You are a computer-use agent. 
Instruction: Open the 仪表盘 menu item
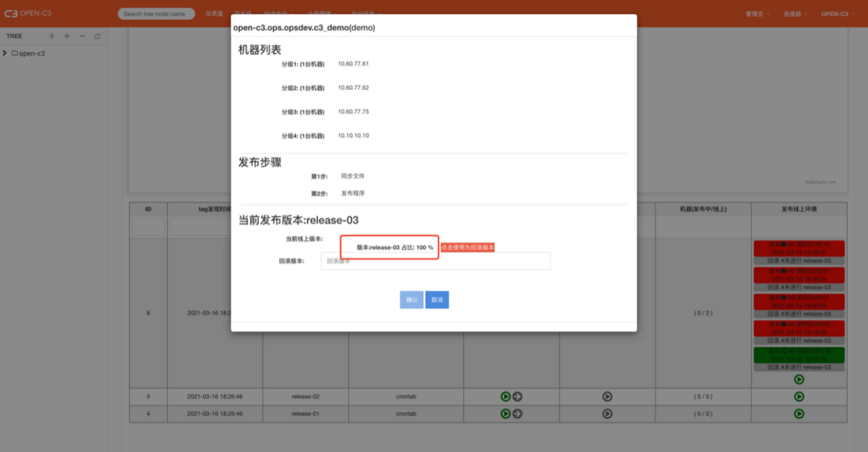click(x=214, y=14)
